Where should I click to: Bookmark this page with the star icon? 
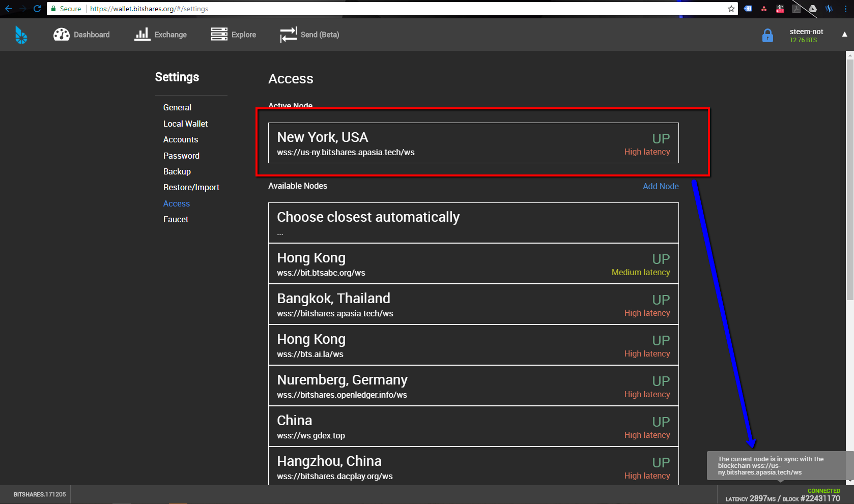[731, 9]
